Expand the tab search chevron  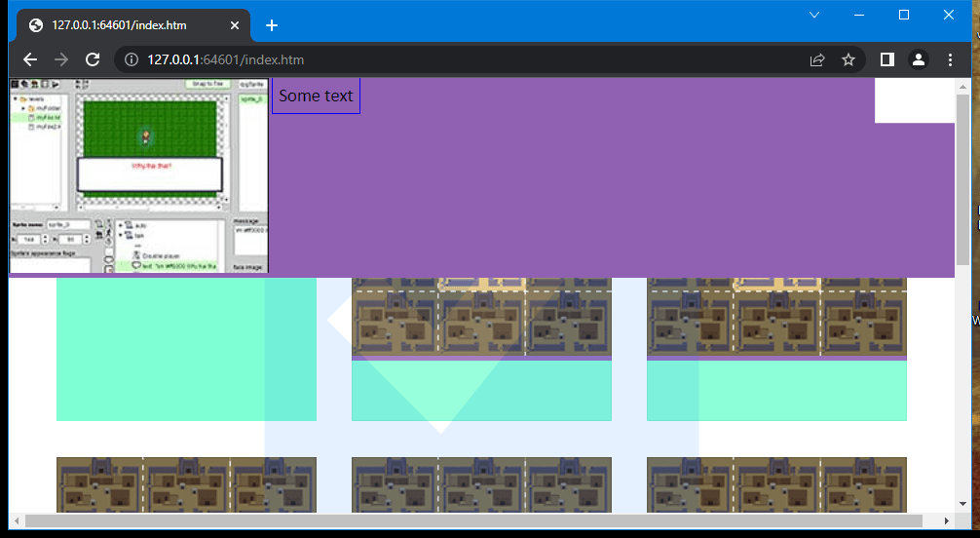click(x=814, y=15)
